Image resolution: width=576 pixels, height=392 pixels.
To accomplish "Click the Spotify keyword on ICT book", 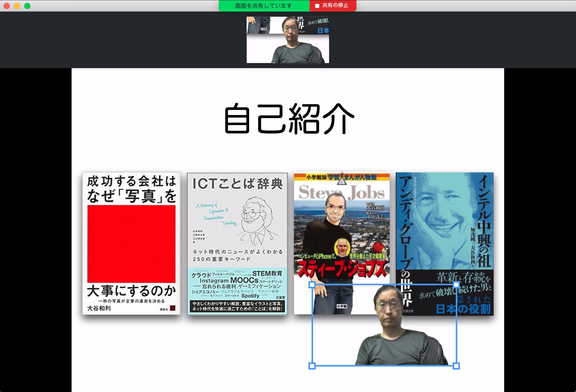I will 250,296.
